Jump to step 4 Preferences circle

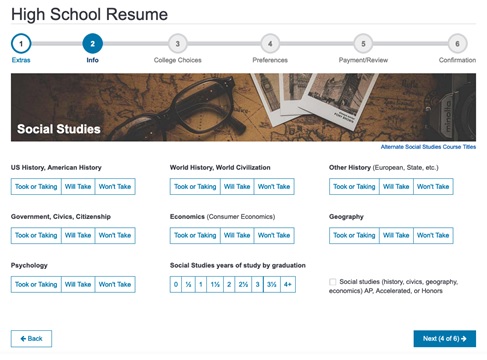(x=270, y=44)
